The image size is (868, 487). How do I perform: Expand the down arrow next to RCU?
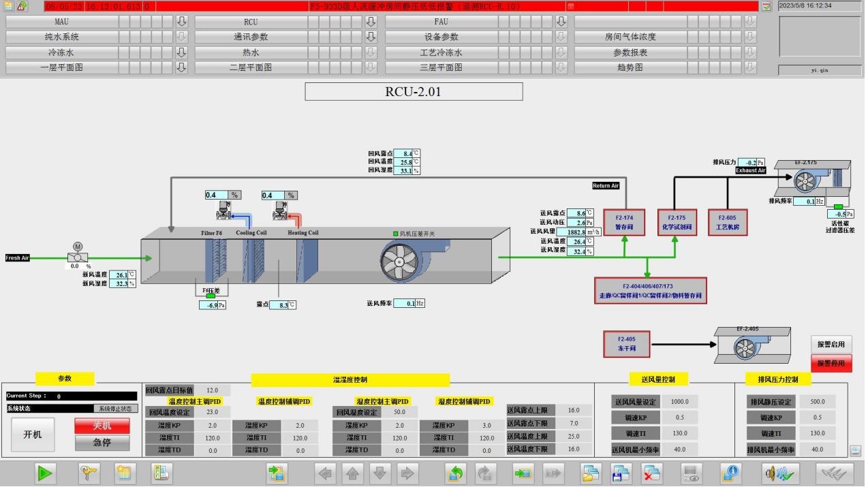point(371,22)
